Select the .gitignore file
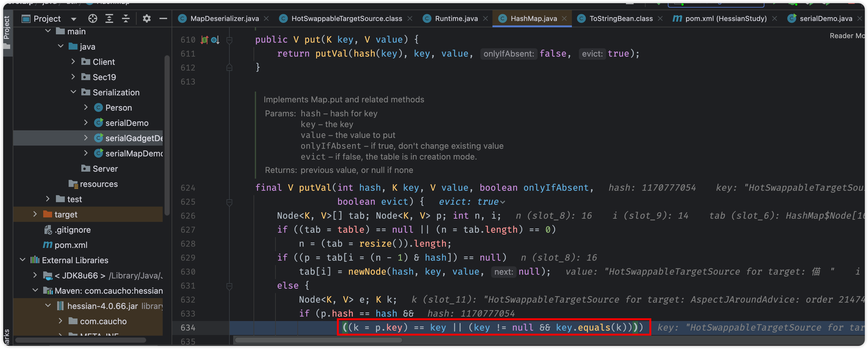Viewport: 868px width, 349px height. point(72,229)
